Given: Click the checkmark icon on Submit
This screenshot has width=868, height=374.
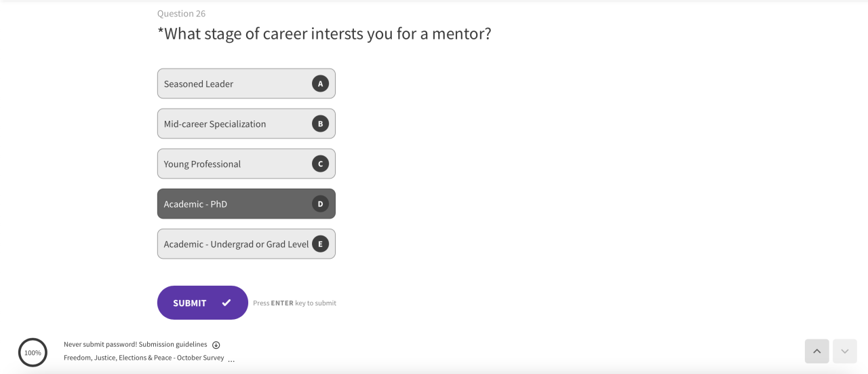Looking at the screenshot, I should coord(226,303).
